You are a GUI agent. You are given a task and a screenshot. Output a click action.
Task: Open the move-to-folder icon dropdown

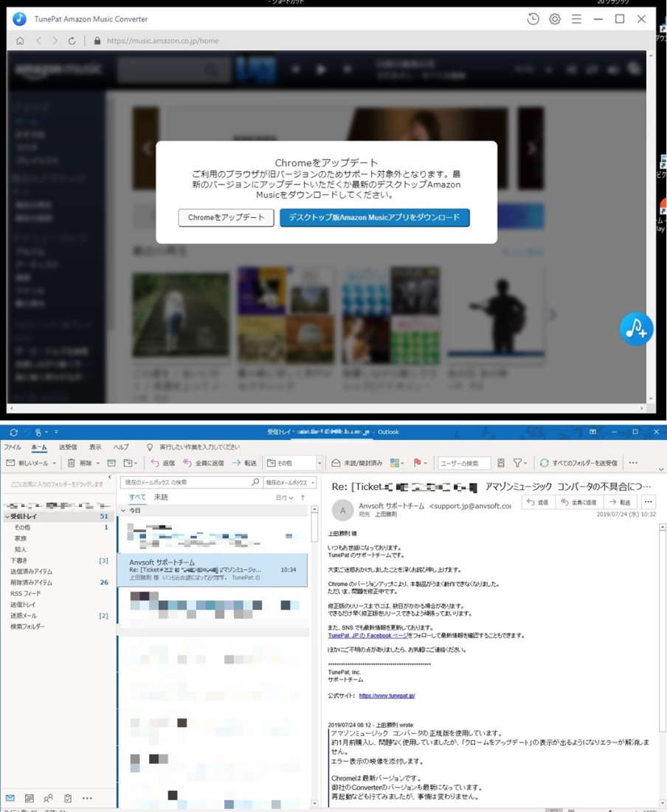(130, 463)
